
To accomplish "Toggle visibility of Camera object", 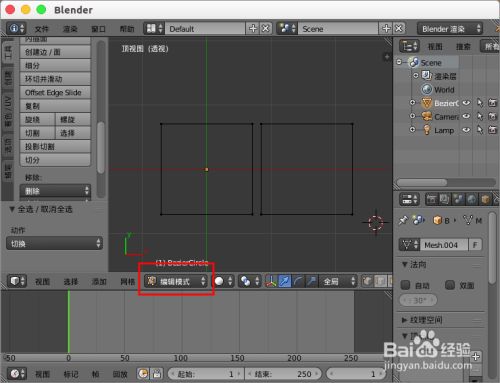I will [466, 116].
